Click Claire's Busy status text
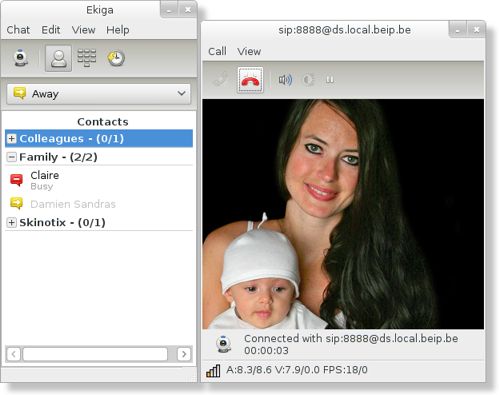Screen dimensions: 499x395 point(42,186)
